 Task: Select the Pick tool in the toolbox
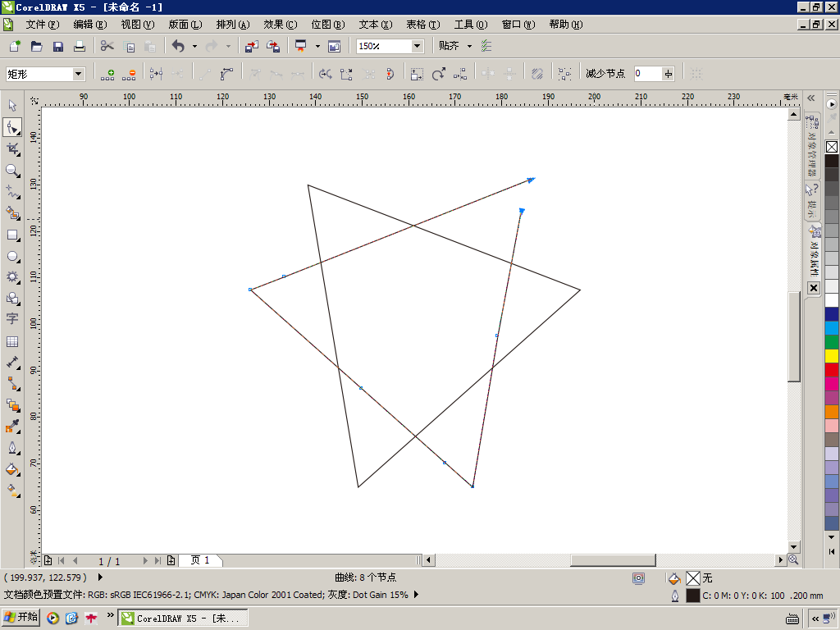point(12,106)
